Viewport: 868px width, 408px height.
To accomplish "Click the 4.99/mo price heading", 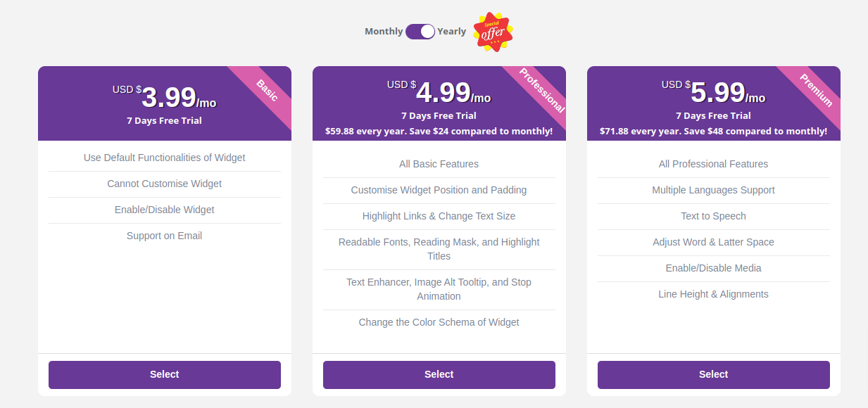I will coord(439,92).
